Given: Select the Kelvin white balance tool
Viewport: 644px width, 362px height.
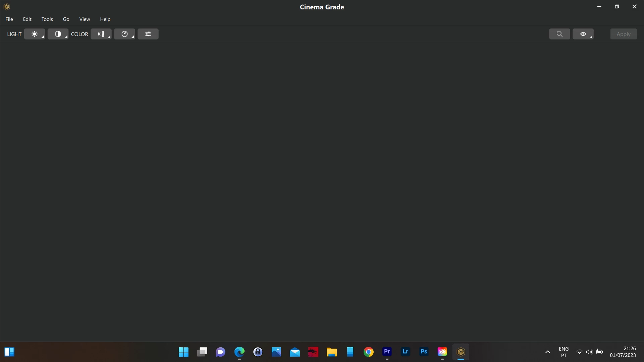Looking at the screenshot, I should (x=101, y=34).
